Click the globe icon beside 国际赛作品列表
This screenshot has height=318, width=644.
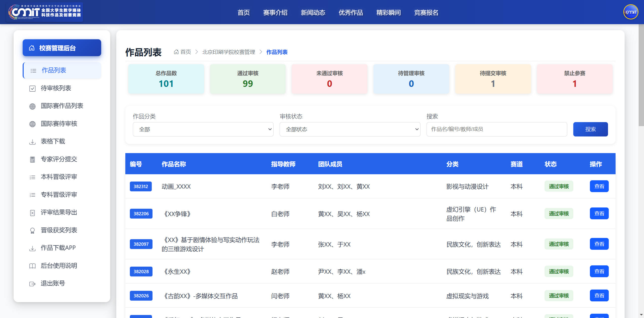(x=32, y=106)
